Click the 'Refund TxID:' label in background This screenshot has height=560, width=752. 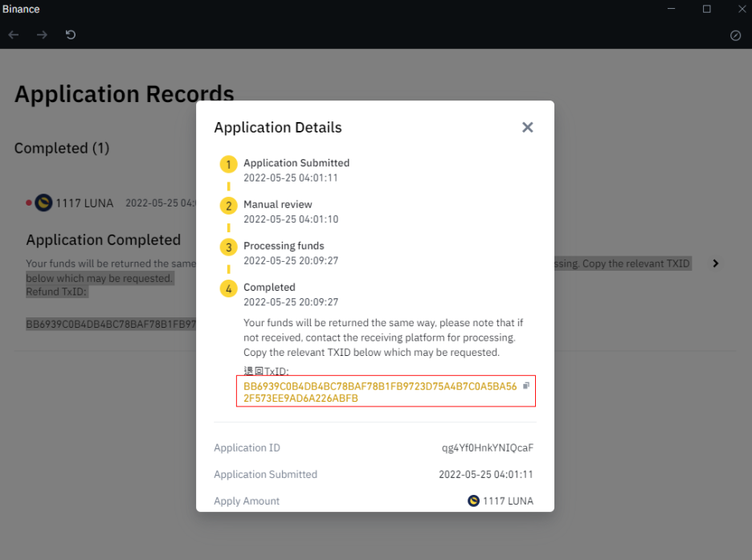56,292
